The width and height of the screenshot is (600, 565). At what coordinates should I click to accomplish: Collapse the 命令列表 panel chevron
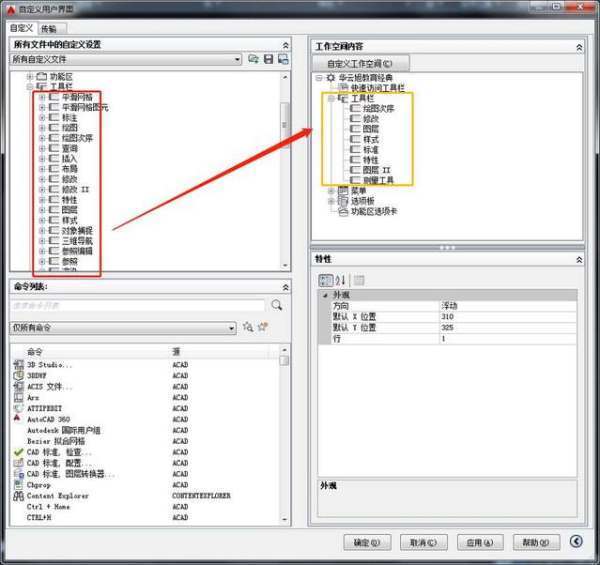pos(285,287)
